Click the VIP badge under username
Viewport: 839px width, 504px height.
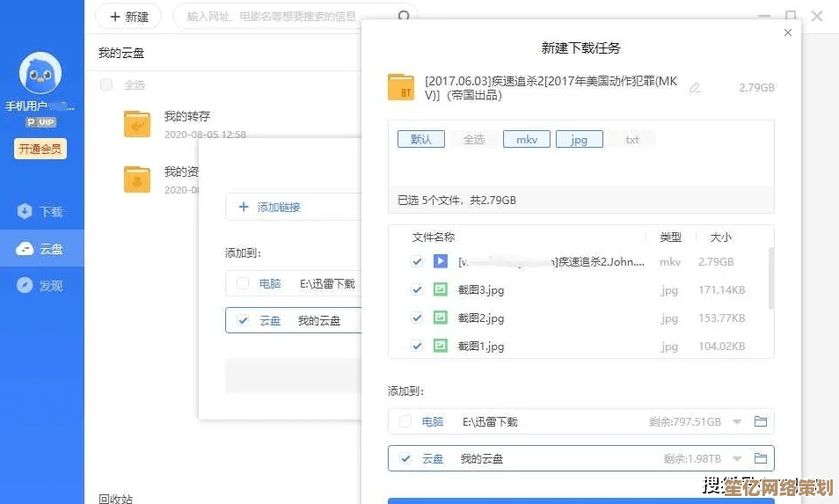41,122
